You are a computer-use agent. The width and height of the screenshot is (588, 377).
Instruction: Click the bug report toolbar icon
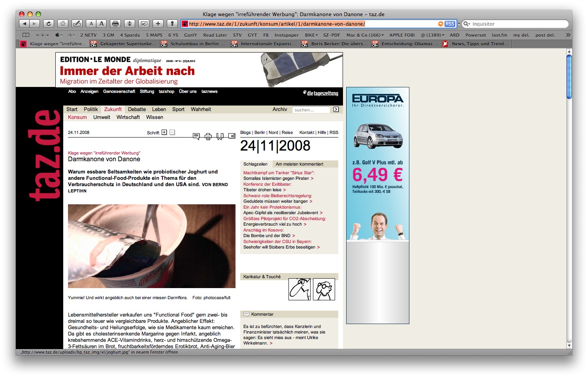[x=130, y=24]
